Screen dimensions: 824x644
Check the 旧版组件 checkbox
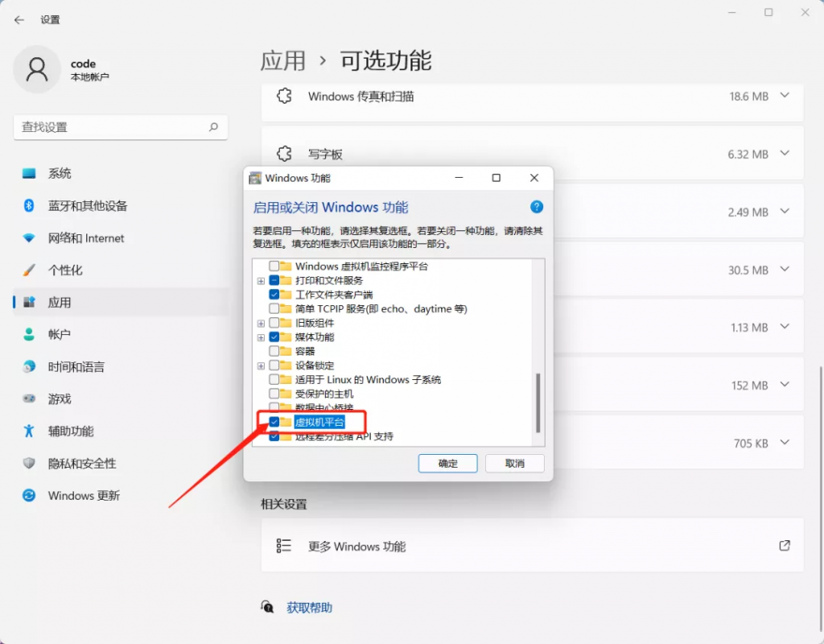[x=274, y=323]
